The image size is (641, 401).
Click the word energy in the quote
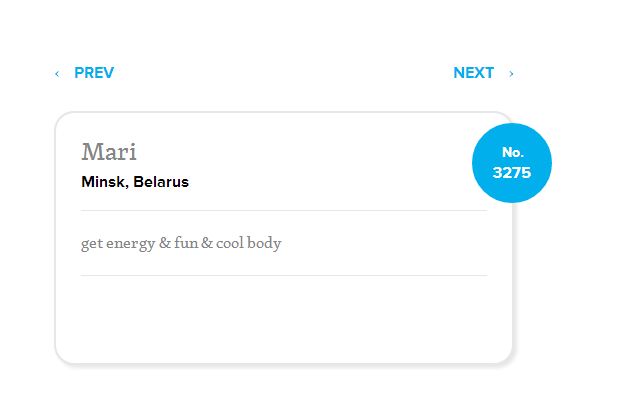coord(131,244)
